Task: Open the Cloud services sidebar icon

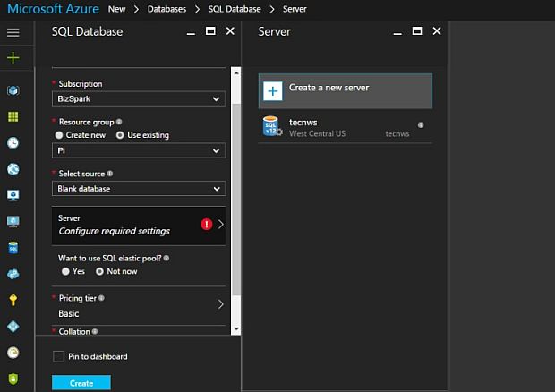Action: click(13, 274)
